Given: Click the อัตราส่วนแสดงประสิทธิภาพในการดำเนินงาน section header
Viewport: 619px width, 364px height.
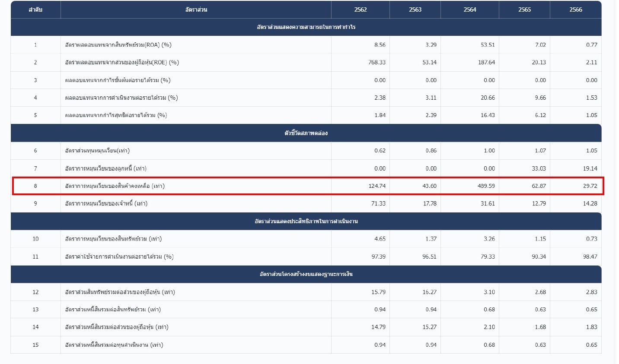Looking at the screenshot, I should [x=306, y=221].
